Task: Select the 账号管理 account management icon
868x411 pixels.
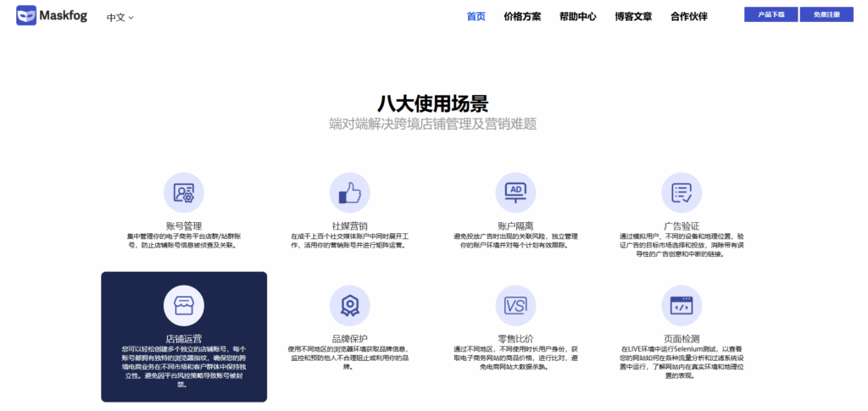Action: click(x=184, y=192)
